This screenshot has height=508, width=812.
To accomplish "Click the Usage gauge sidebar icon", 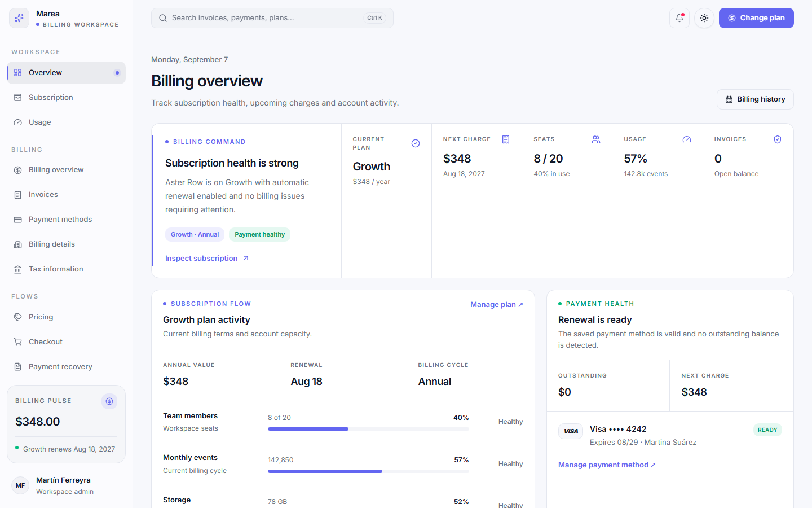I will pyautogui.click(x=18, y=122).
